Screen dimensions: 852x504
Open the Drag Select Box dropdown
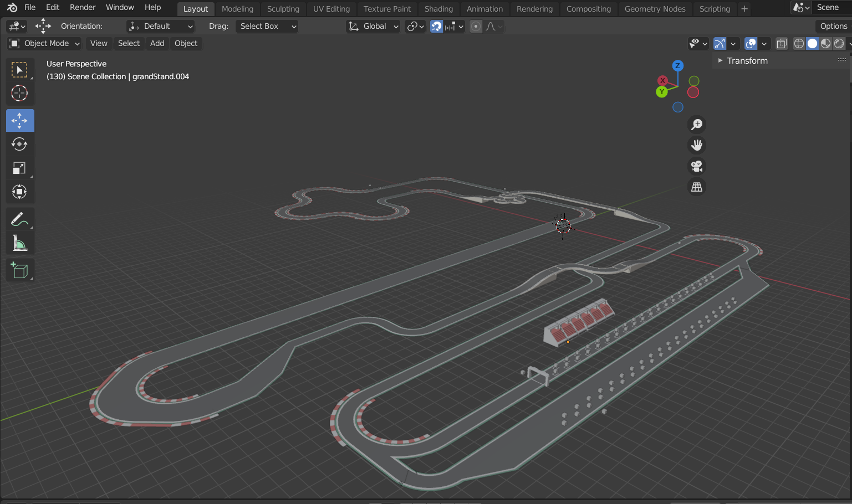click(x=267, y=26)
